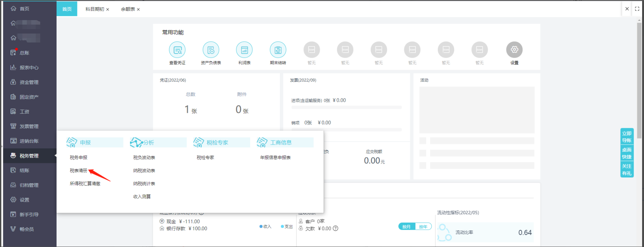Close the 科目期初 tab
The width and height of the screenshot is (644, 247).
click(x=108, y=9)
